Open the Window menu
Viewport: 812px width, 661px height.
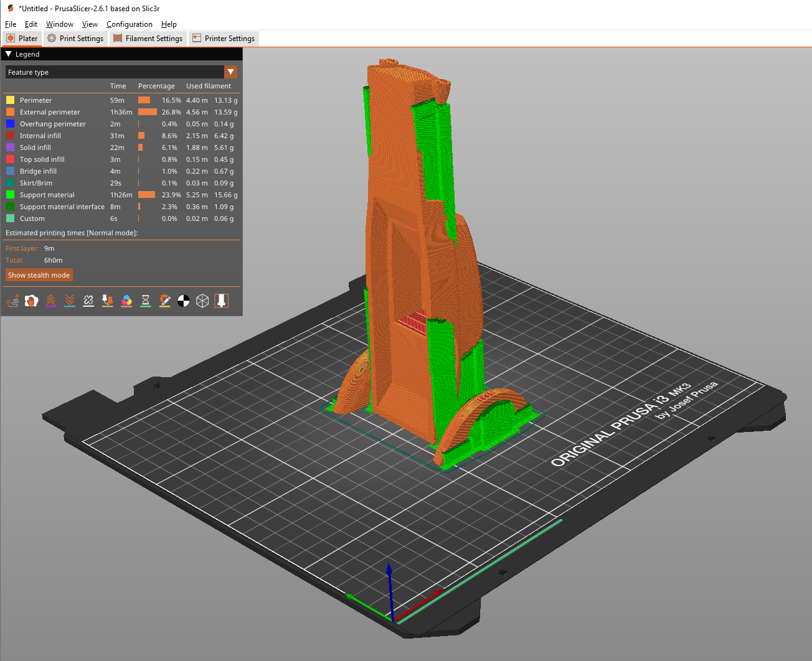coord(60,24)
